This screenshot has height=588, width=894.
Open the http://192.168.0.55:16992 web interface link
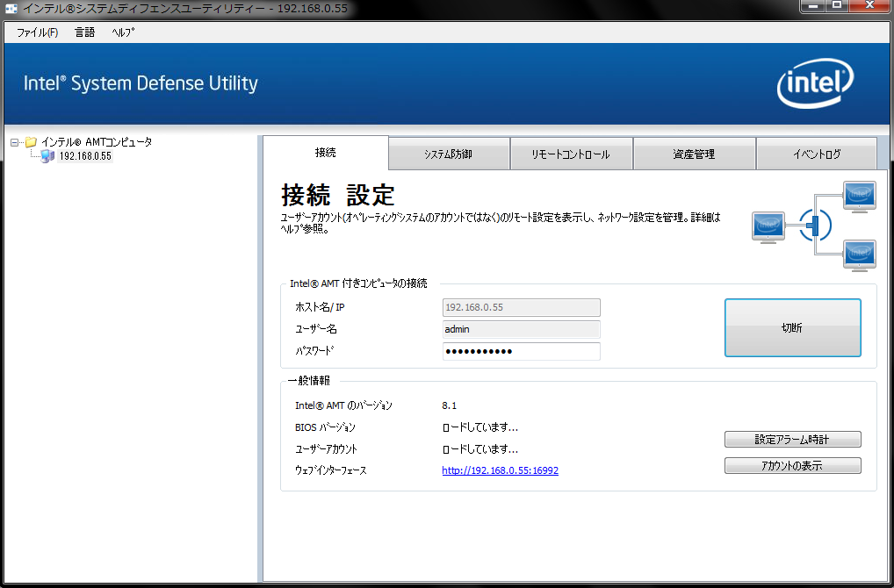pyautogui.click(x=500, y=470)
